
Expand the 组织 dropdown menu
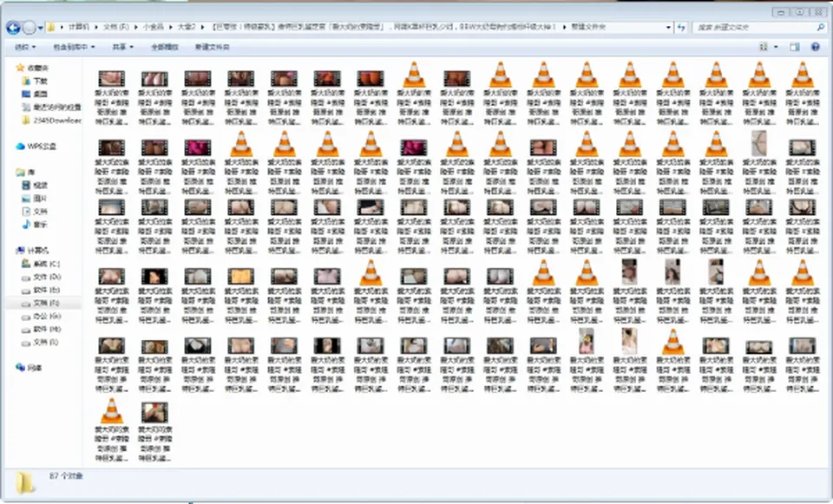coord(25,47)
